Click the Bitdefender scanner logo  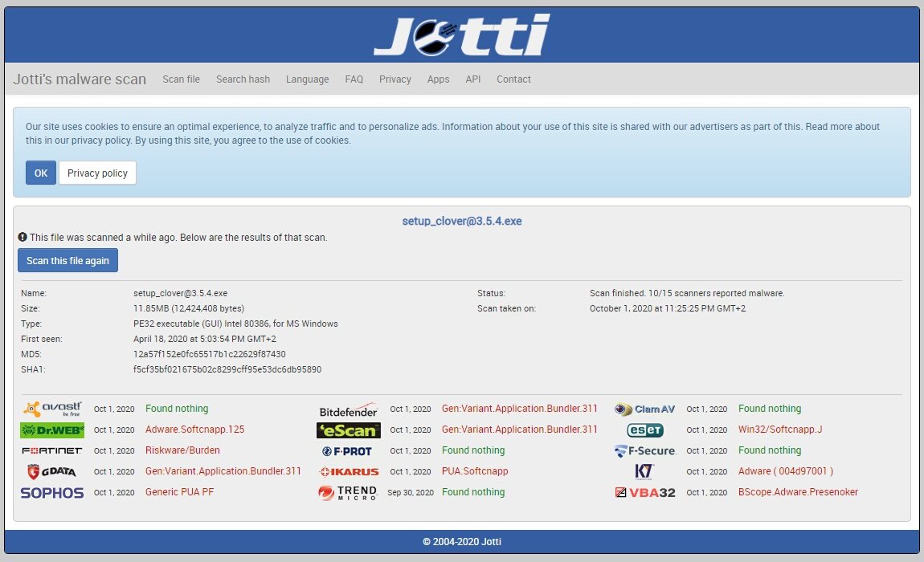coord(348,410)
